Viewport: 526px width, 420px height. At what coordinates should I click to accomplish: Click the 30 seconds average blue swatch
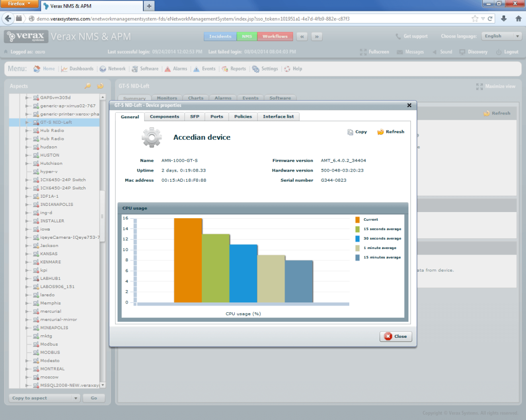tap(358, 238)
